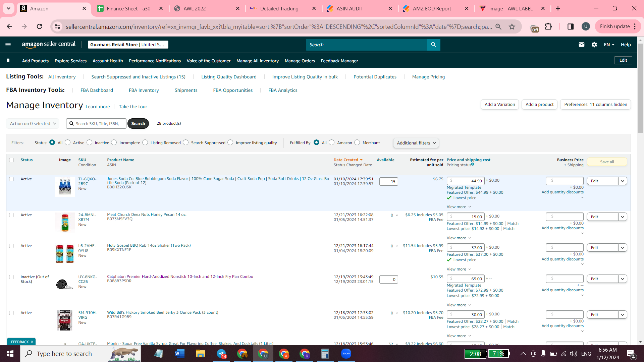Select checkbox for Jones Soda row
The width and height of the screenshot is (644, 362).
point(11,179)
